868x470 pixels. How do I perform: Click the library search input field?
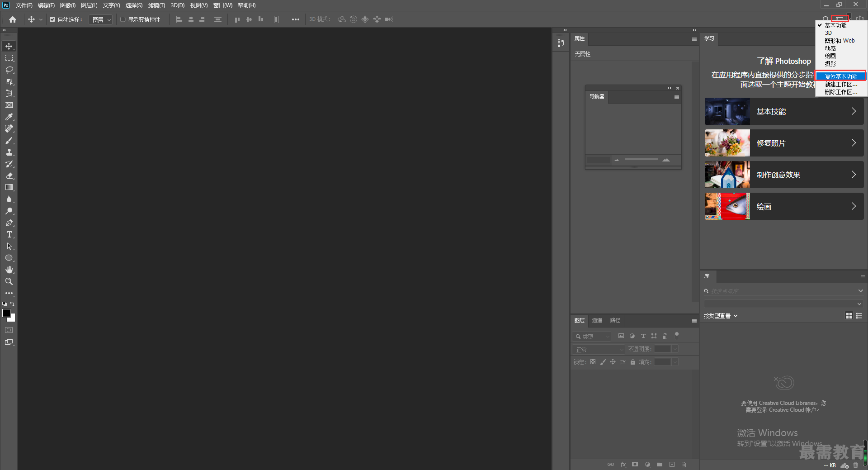pos(783,291)
